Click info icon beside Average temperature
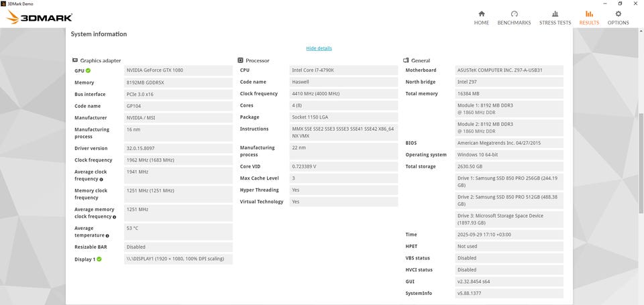Viewport: 644px width, 305px height. 107,236
